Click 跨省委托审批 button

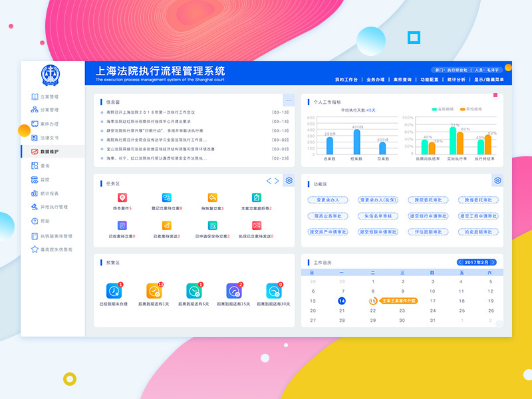pyautogui.click(x=478, y=200)
